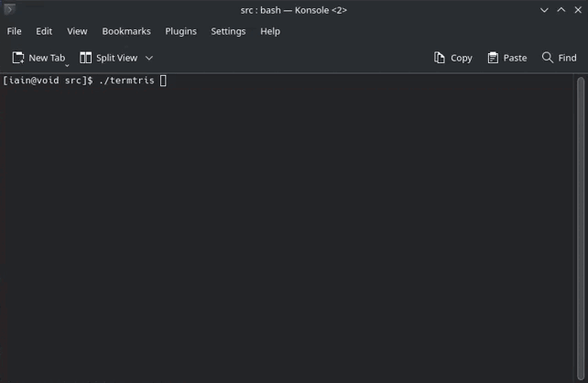Click the New Tab icon
The image size is (588, 383).
18,58
